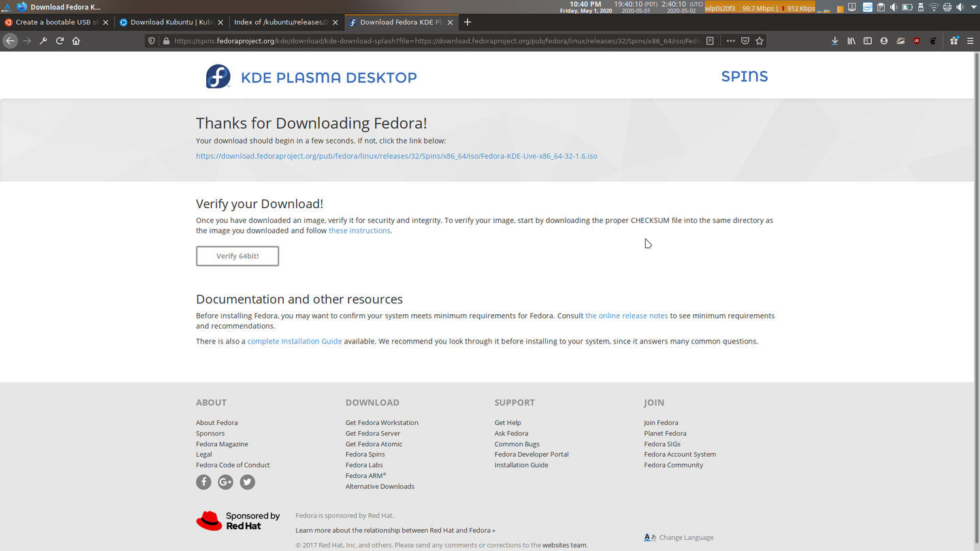Open the complete Installation Guide link
This screenshot has height=551, width=980.
click(295, 341)
